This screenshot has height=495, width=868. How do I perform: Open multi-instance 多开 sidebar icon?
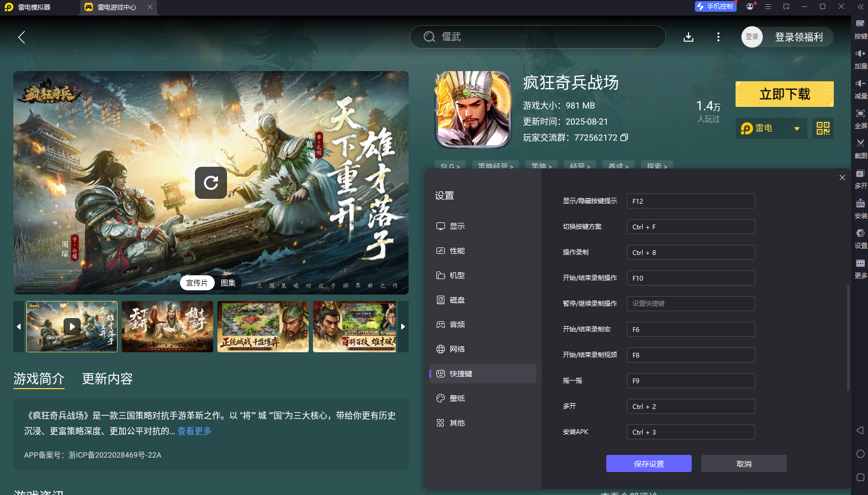tap(861, 179)
